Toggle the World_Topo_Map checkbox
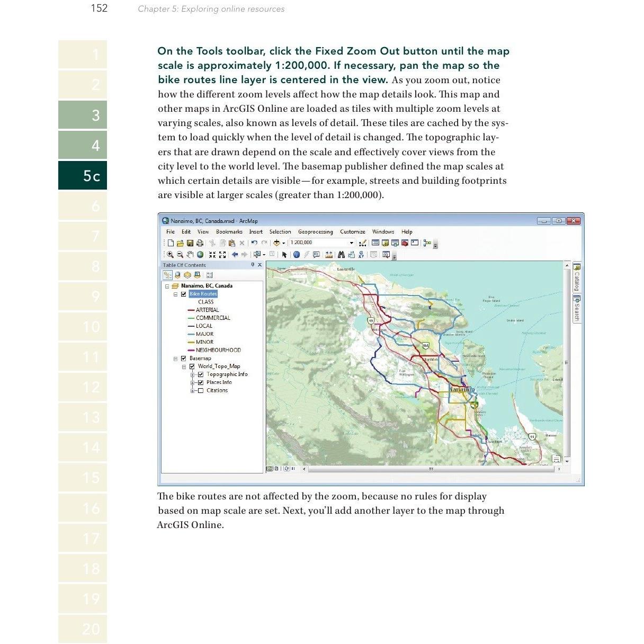 [x=192, y=366]
